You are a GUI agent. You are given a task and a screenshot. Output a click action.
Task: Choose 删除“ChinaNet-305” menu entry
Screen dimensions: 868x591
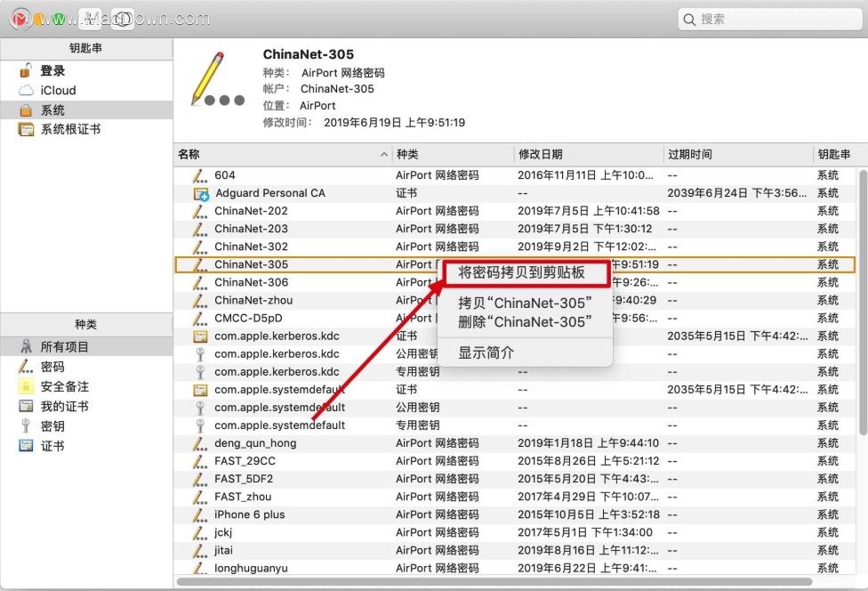click(x=525, y=322)
